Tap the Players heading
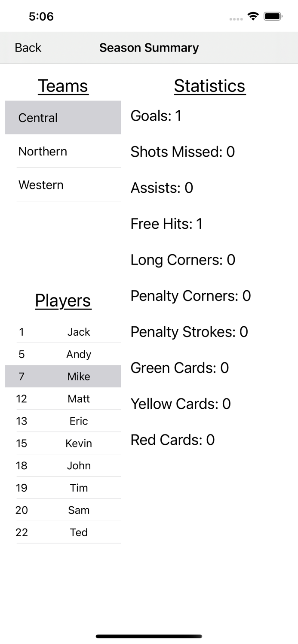This screenshot has width=298, height=644. (63, 301)
